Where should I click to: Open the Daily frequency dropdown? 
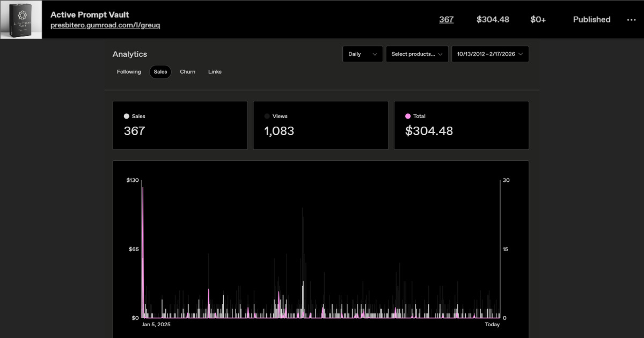pyautogui.click(x=362, y=54)
